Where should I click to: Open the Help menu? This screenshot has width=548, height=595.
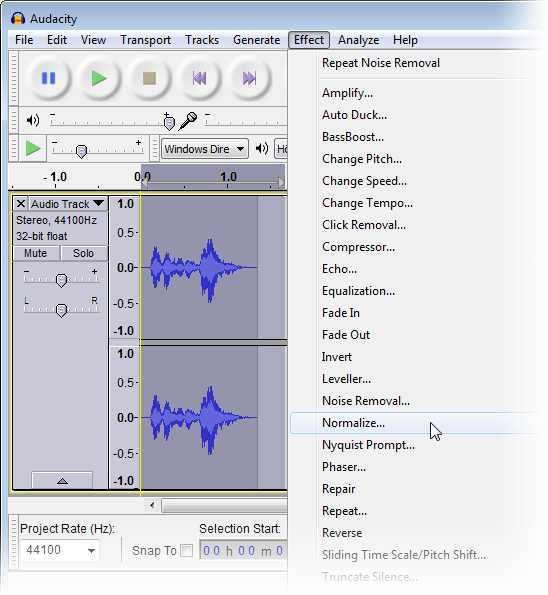point(405,40)
